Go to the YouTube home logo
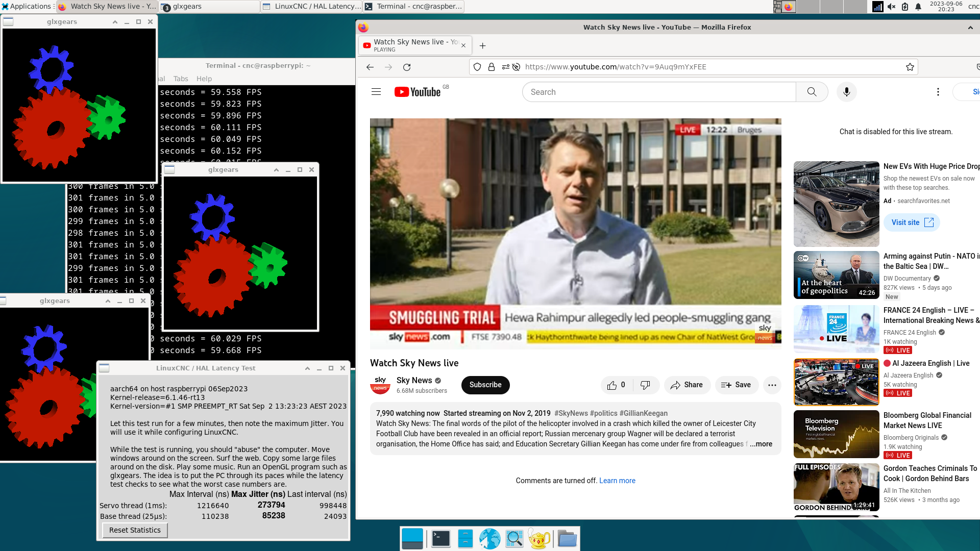The image size is (980, 551). pos(417,92)
